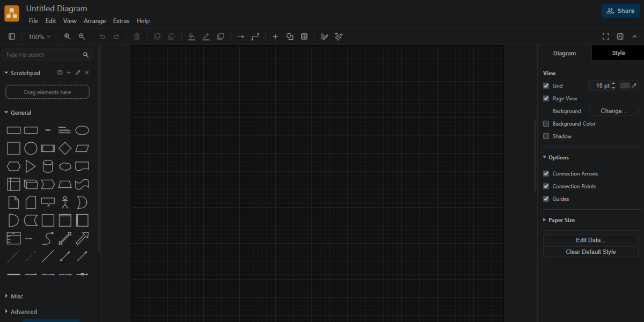Open the Extras menu

(x=121, y=21)
